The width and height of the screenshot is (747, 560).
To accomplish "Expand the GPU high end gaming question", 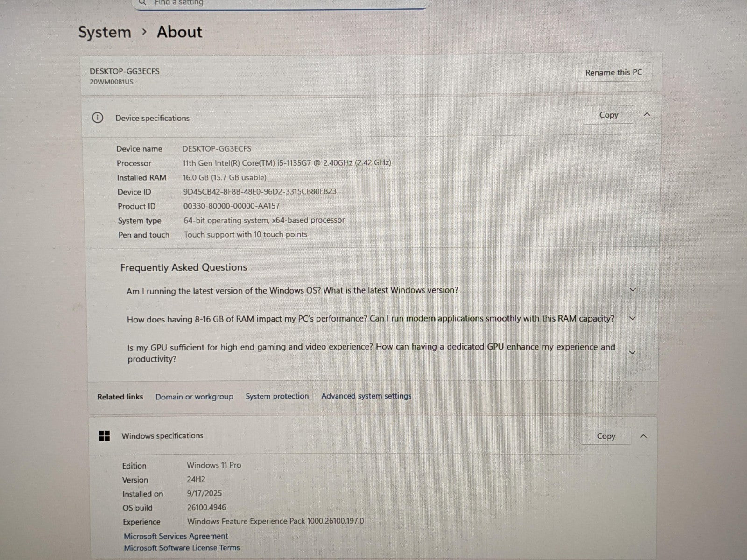I will [x=633, y=352].
